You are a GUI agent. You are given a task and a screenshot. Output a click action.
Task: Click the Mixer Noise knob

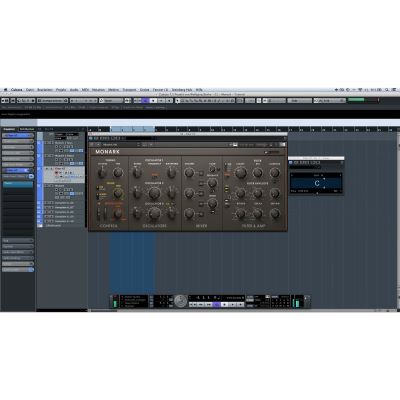tap(212, 203)
